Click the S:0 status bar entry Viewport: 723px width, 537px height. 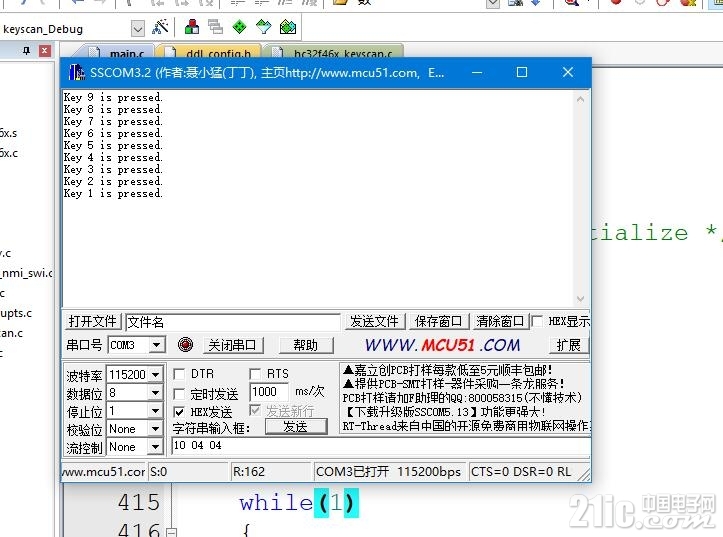(x=189, y=472)
